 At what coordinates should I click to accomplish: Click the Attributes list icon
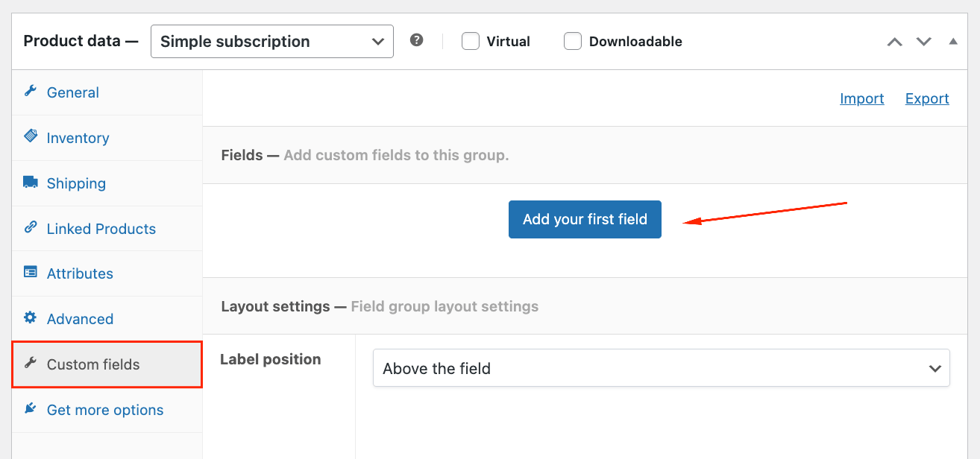tap(30, 272)
